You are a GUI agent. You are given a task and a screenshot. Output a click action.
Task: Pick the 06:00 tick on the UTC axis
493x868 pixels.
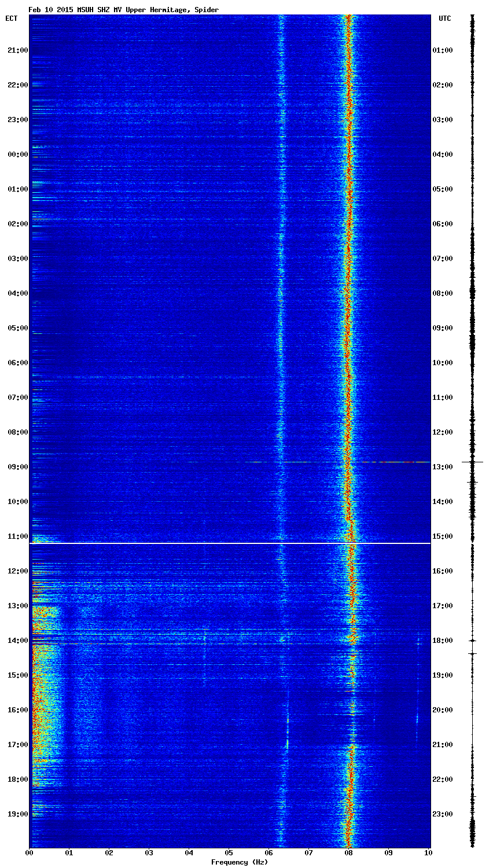coord(443,224)
